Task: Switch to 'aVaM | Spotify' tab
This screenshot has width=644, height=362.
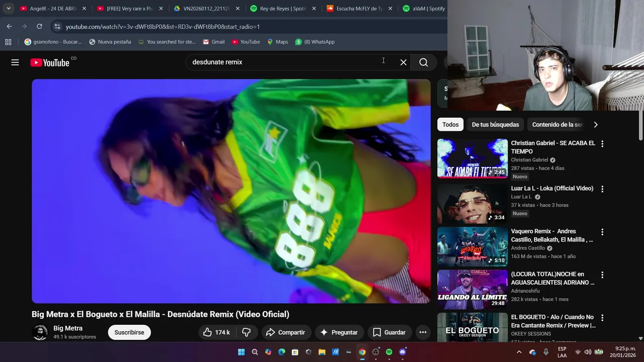Action: coord(424,9)
